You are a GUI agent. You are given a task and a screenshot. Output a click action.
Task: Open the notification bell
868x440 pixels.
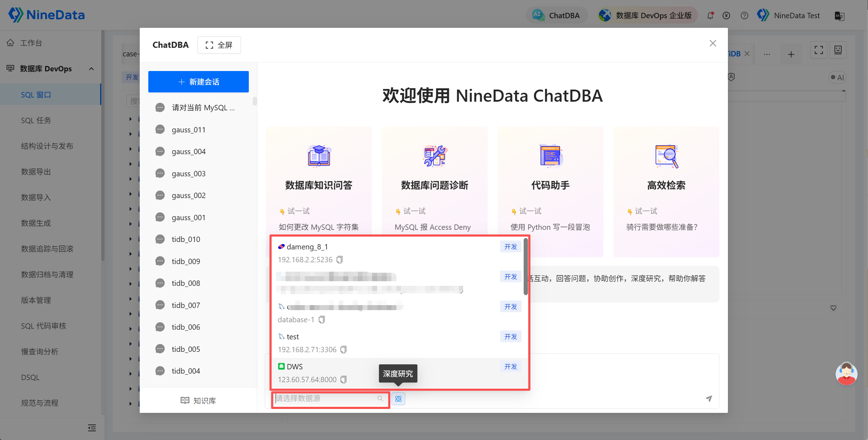pos(710,15)
